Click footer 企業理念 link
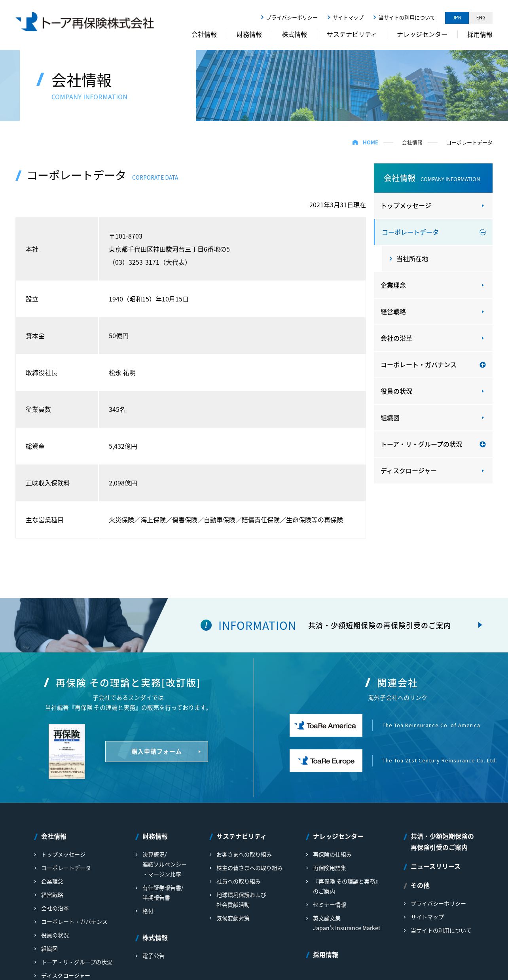Screen dimensions: 508x980 pos(52,881)
